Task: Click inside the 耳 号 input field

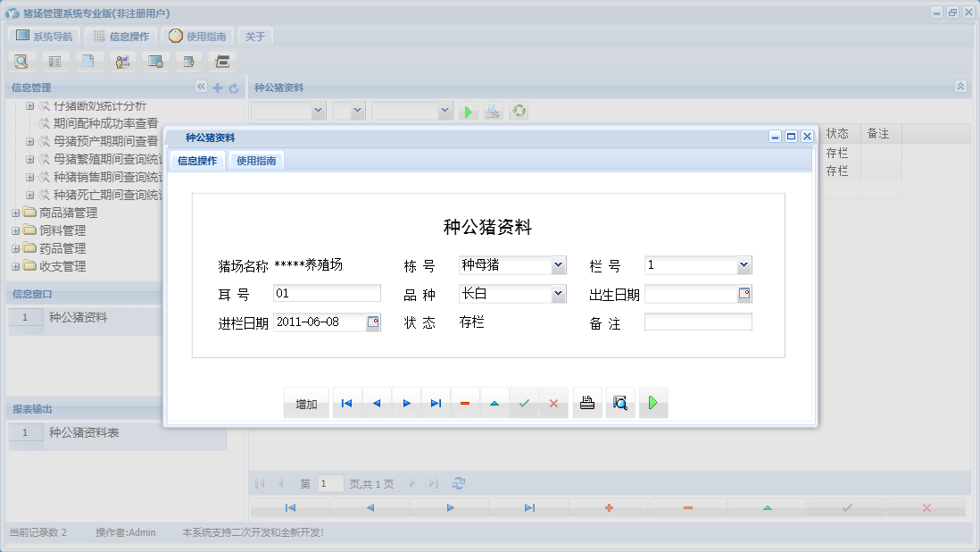Action: click(327, 293)
